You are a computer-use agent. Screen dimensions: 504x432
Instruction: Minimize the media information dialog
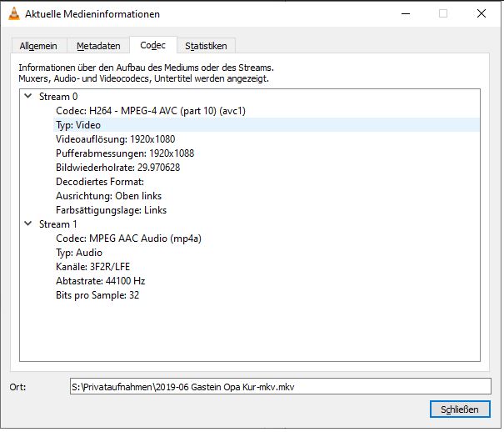click(x=404, y=13)
